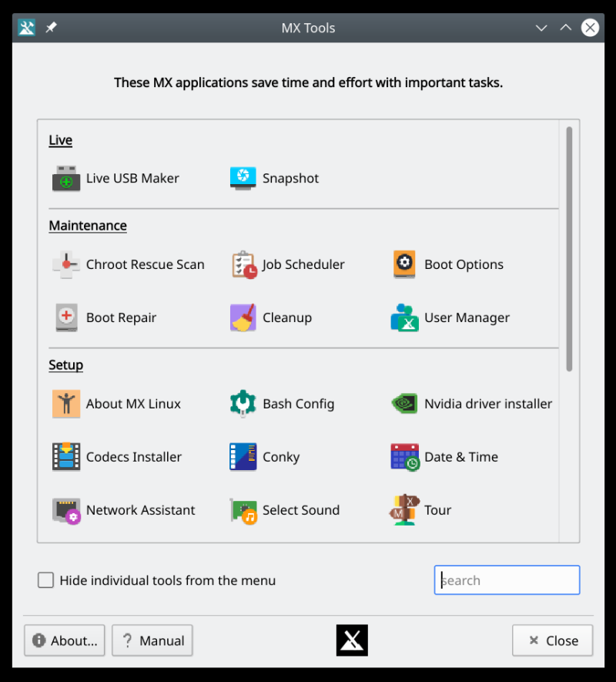Click the Job Scheduler clipboard icon
The image size is (616, 682).
pyautogui.click(x=243, y=264)
